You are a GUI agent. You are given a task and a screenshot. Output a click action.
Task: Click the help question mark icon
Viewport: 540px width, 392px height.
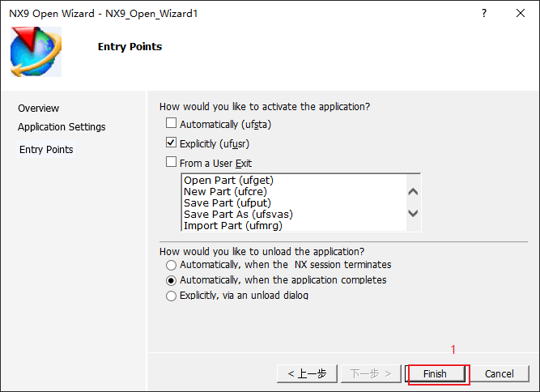click(484, 13)
